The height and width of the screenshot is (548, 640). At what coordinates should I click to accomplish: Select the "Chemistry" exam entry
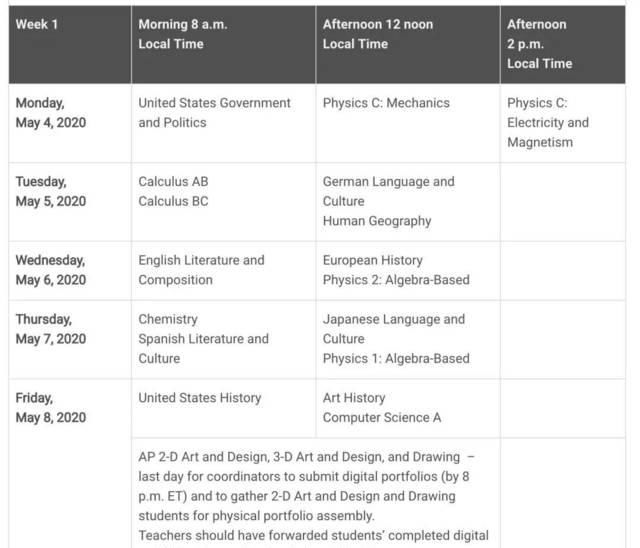tap(168, 319)
